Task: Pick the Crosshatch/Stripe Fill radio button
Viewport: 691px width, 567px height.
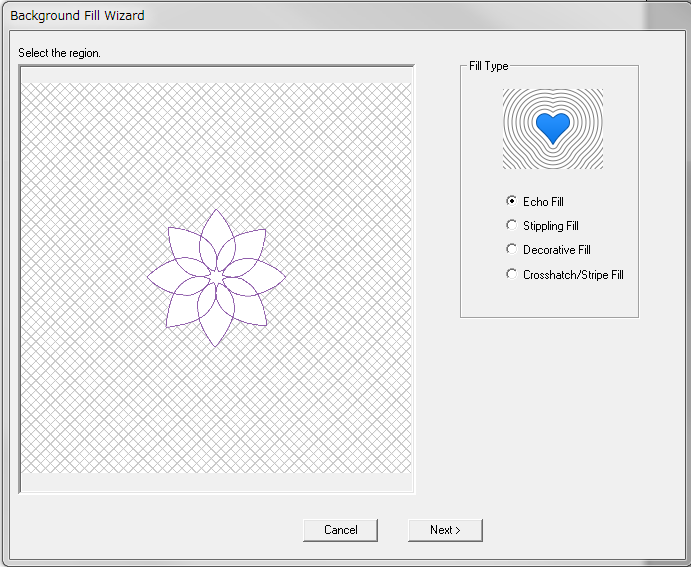Action: click(513, 274)
